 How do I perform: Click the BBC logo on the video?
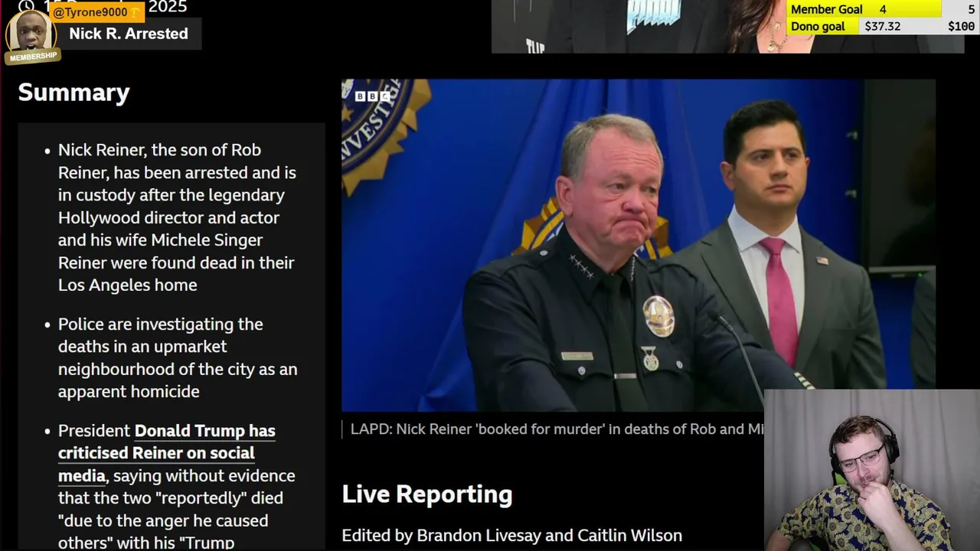click(372, 96)
